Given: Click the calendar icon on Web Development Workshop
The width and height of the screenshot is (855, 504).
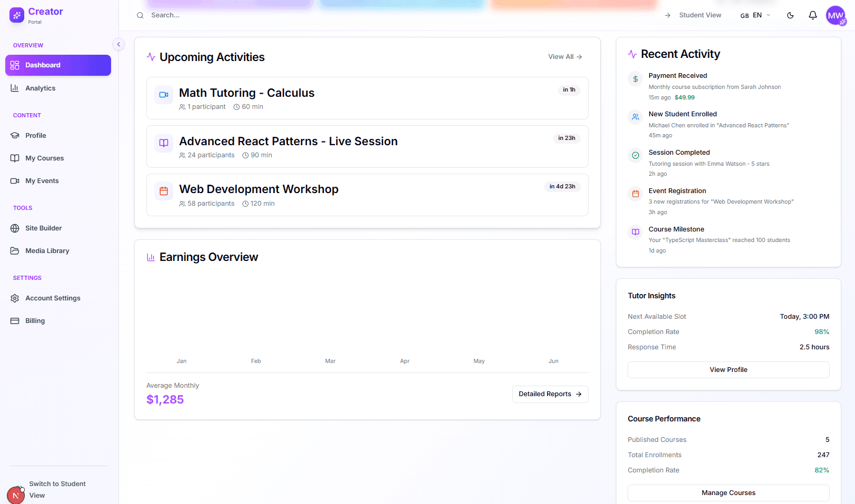Looking at the screenshot, I should (x=164, y=191).
